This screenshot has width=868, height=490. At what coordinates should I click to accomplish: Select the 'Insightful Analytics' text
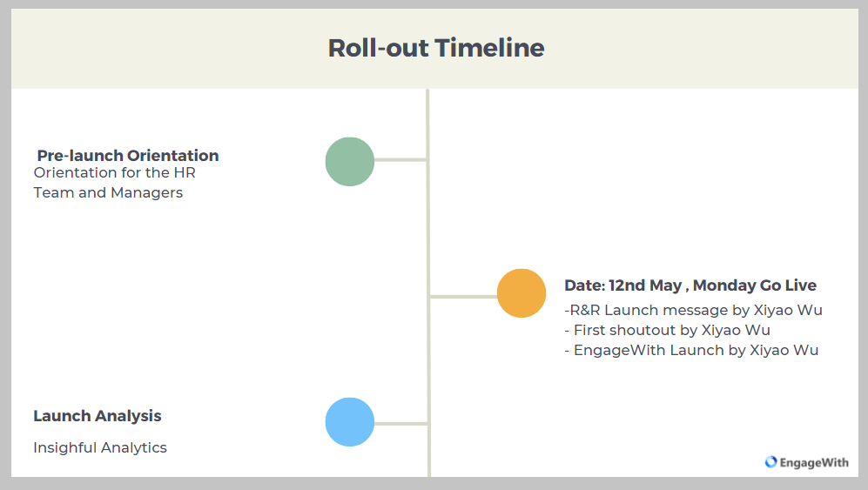point(100,447)
